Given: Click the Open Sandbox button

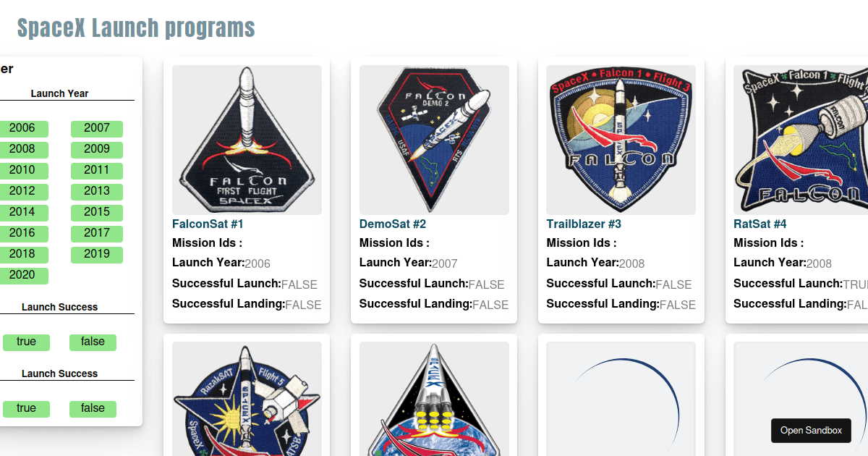Looking at the screenshot, I should (x=811, y=431).
